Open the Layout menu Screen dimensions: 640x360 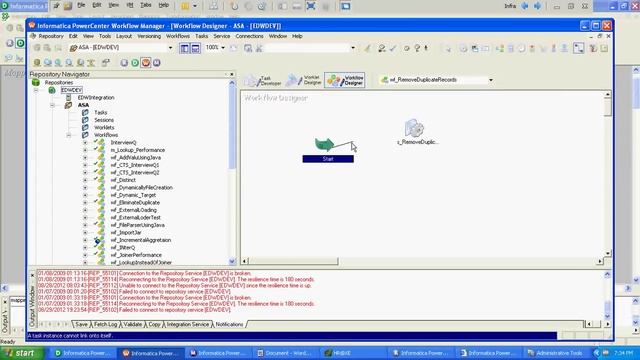[x=124, y=36]
